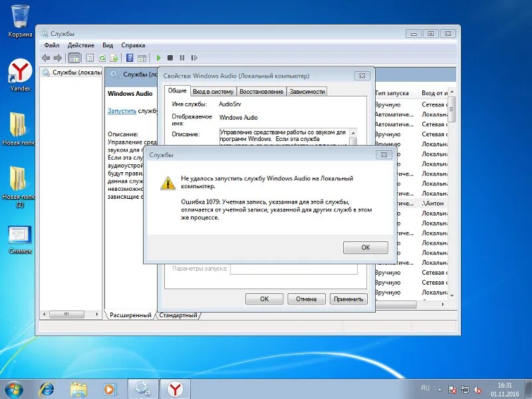Click console tree scroll-right arrow
Image resolution: width=532 pixels, height=399 pixels.
[x=97, y=315]
